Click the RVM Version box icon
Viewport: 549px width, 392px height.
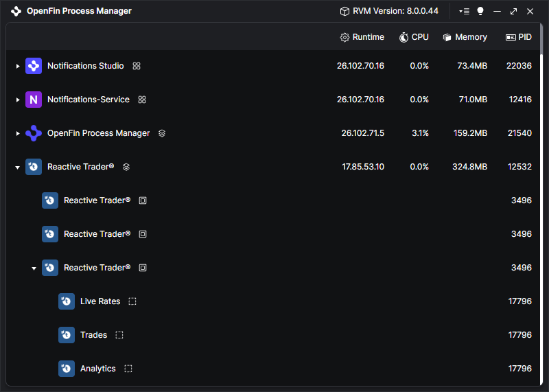pos(344,11)
